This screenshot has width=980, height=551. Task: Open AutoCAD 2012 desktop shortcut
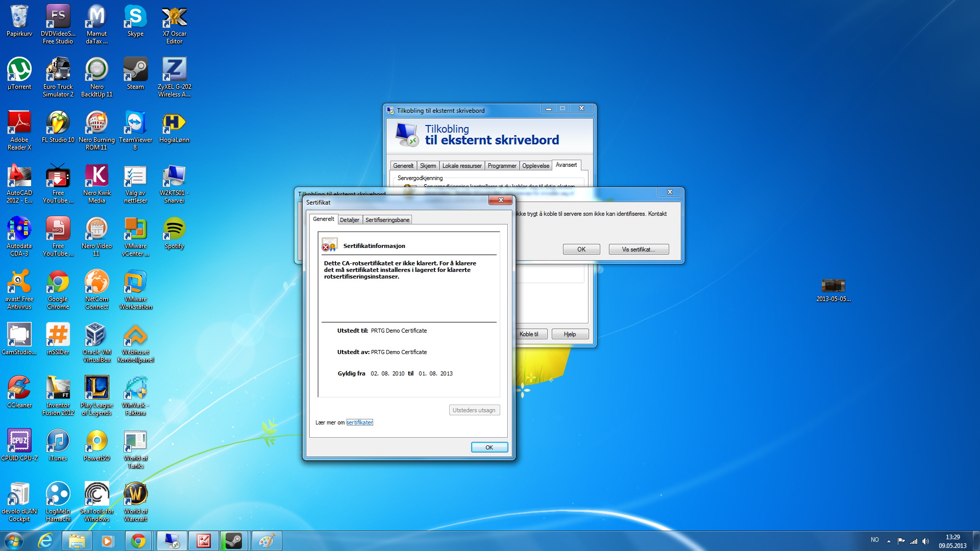(19, 183)
